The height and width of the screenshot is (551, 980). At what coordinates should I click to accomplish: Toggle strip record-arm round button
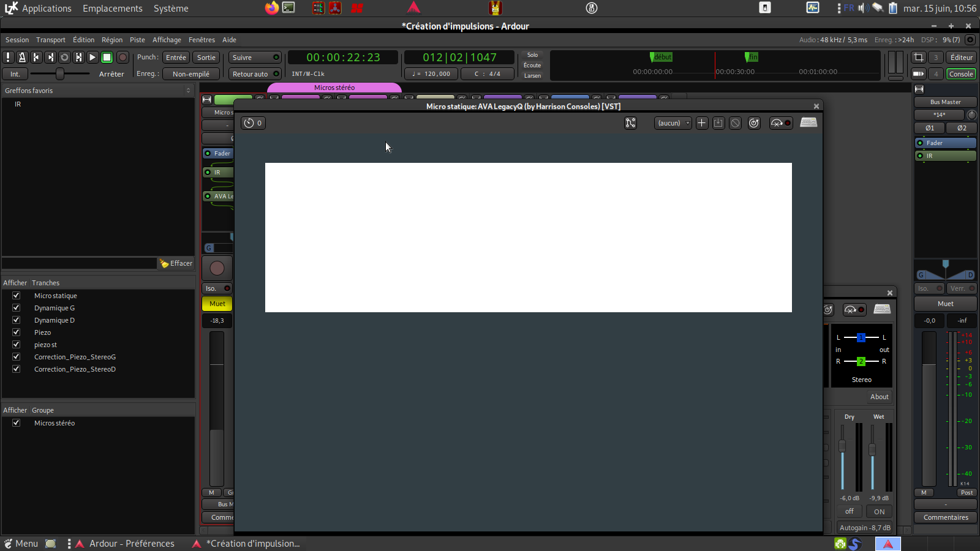(217, 268)
